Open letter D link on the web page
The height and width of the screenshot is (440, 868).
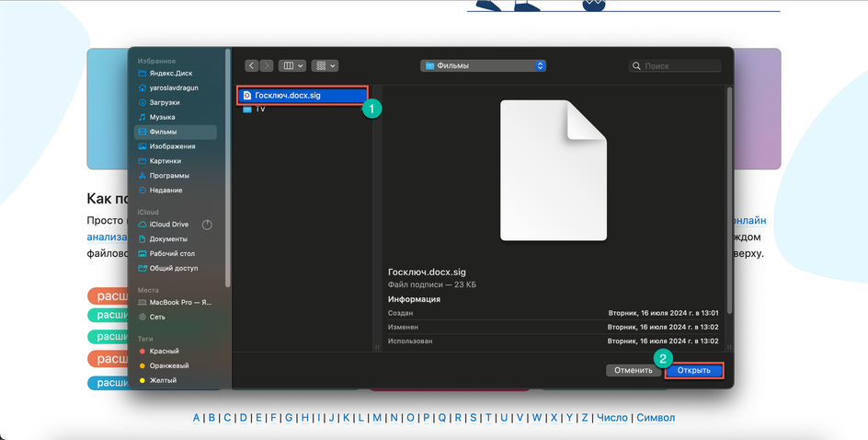tap(243, 418)
